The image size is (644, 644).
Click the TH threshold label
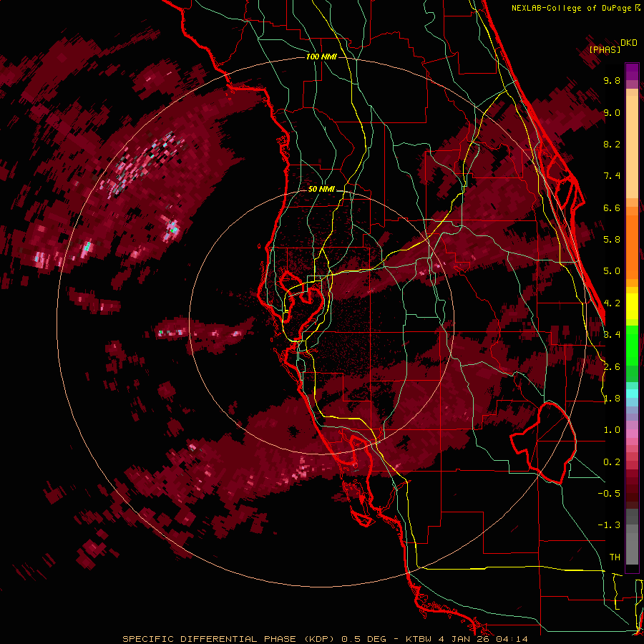tap(615, 557)
